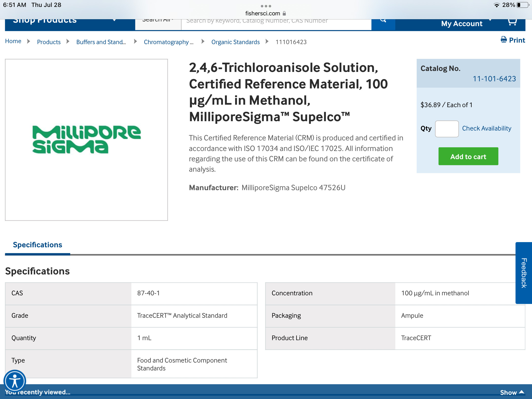532x399 pixels.
Task: Open the Search All category dropdown
Action: coord(158,24)
